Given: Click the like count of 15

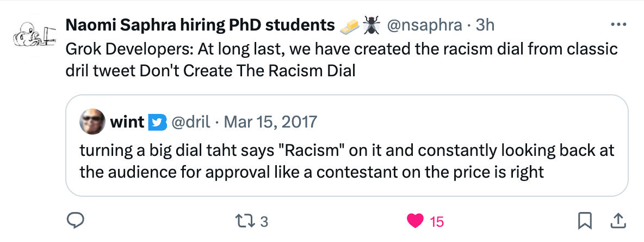Looking at the screenshot, I should click(x=437, y=221).
